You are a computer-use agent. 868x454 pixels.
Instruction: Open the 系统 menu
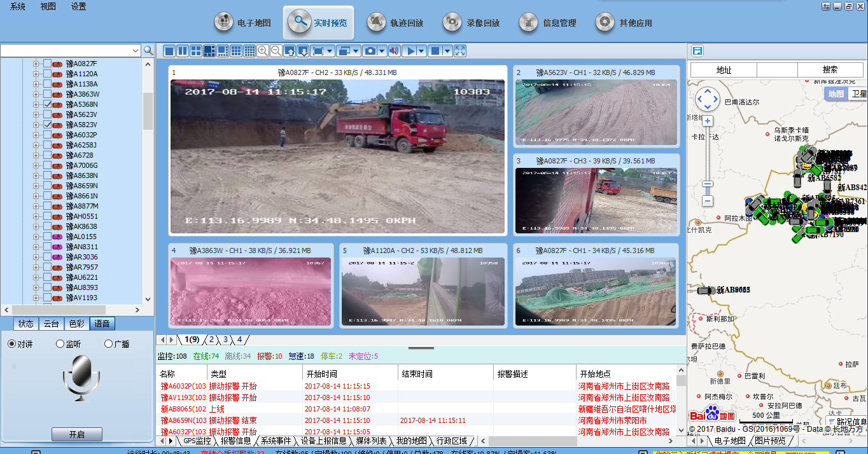click(x=18, y=6)
